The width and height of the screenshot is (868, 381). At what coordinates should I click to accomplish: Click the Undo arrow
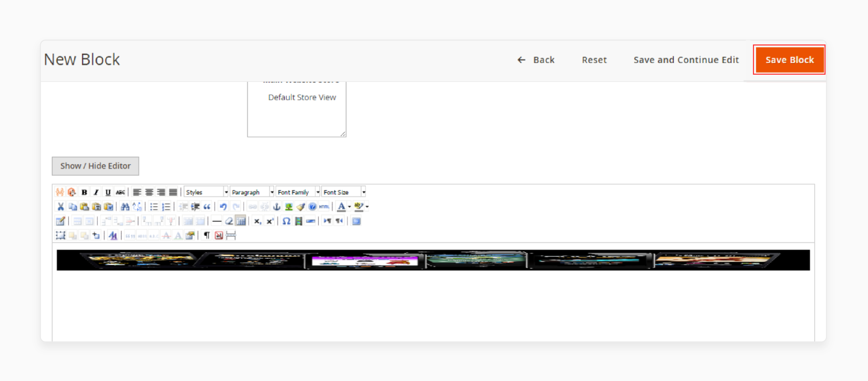coord(223,206)
